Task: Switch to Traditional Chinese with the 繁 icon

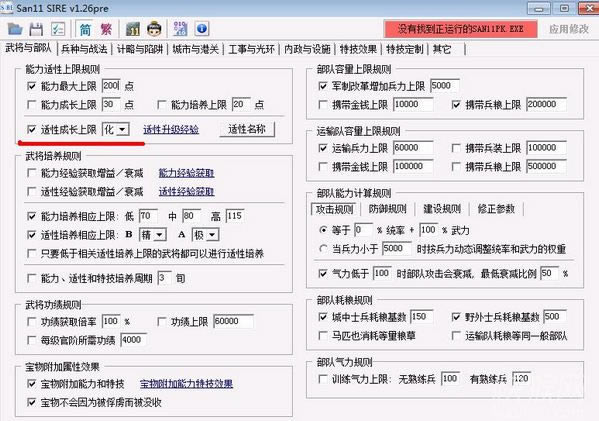Action: point(106,29)
